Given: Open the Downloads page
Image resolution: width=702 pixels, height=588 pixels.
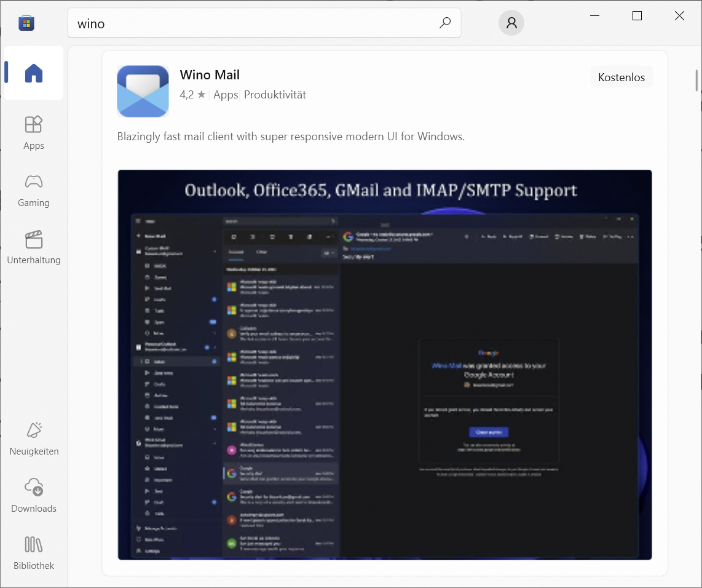Looking at the screenshot, I should [34, 495].
